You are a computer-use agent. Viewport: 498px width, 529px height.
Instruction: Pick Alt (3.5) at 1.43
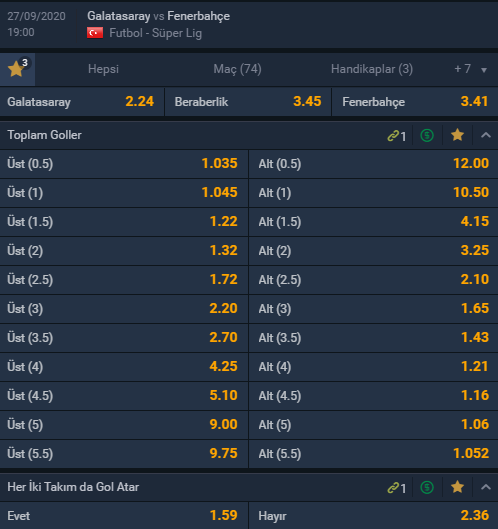click(x=374, y=338)
